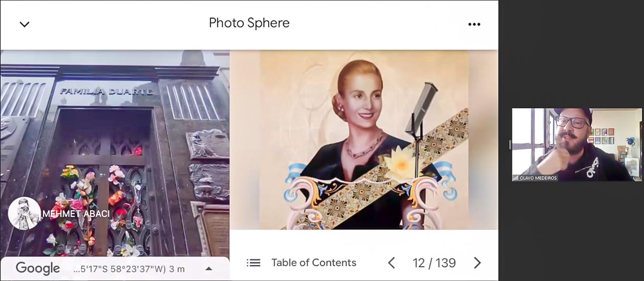Click the FAMILIA DUARTE plaque in the photo sphere
This screenshot has height=281, width=644.
point(106,92)
